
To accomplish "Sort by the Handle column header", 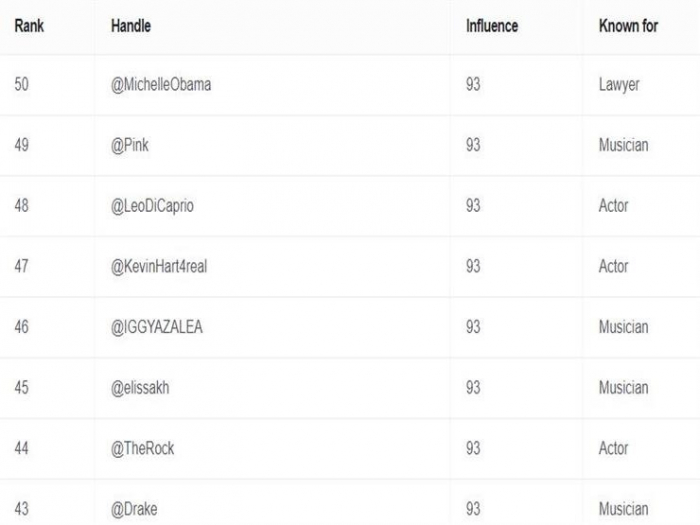I will [131, 26].
